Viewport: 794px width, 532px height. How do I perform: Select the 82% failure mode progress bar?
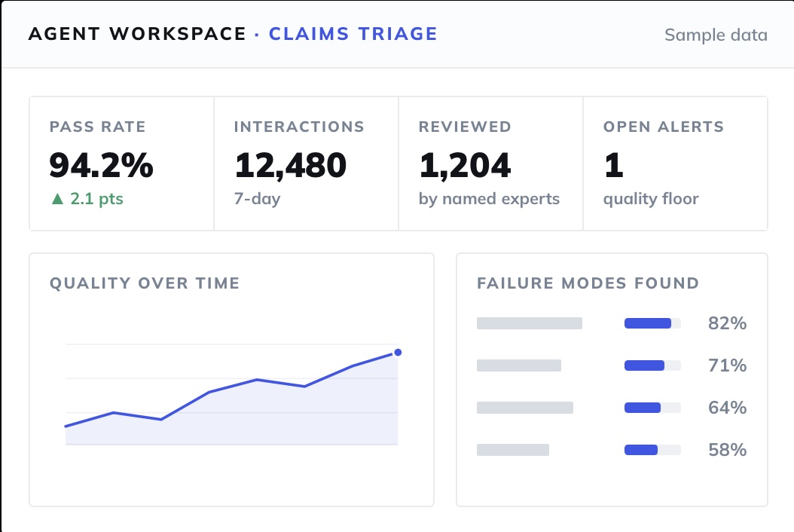[x=652, y=323]
